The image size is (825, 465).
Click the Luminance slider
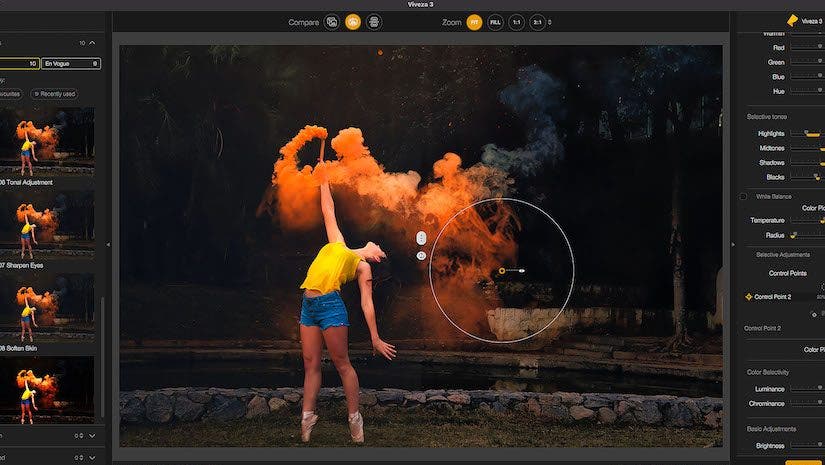[x=807, y=389]
